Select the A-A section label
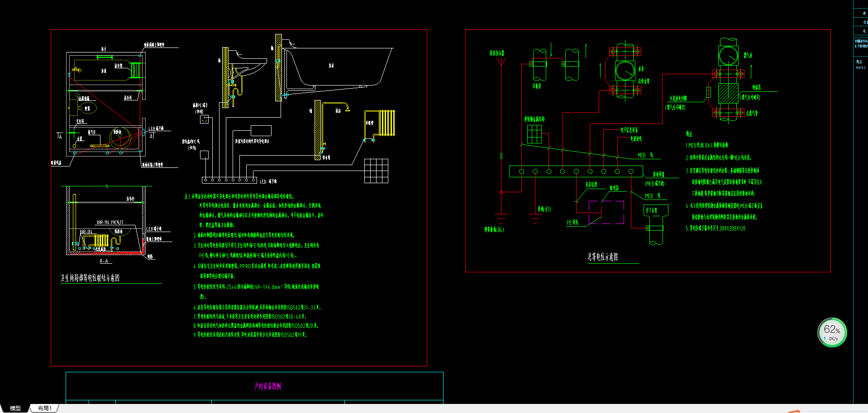Image resolution: width=868 pixels, height=413 pixels. [104, 261]
